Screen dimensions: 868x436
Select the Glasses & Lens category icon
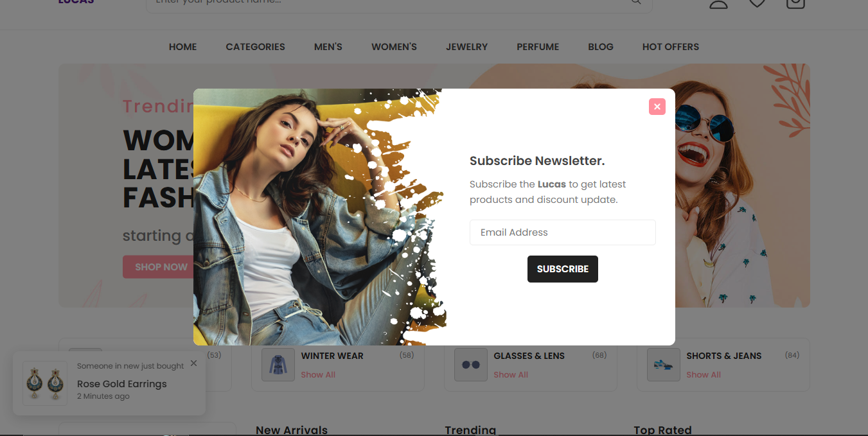pos(471,365)
